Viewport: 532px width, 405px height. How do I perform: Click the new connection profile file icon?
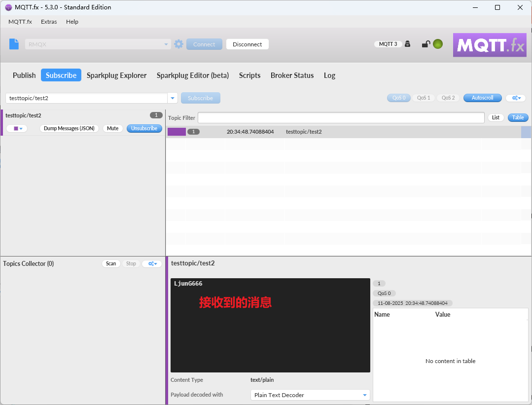[14, 44]
